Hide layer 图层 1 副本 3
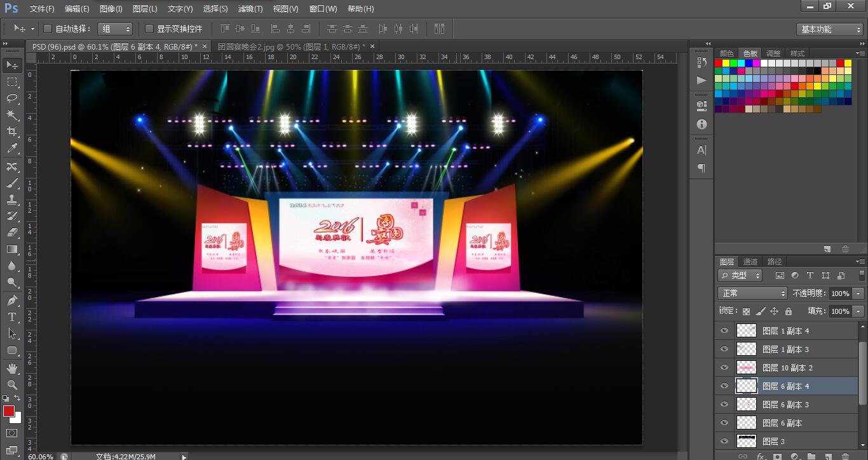Image resolution: width=868 pixels, height=460 pixels. tap(724, 349)
